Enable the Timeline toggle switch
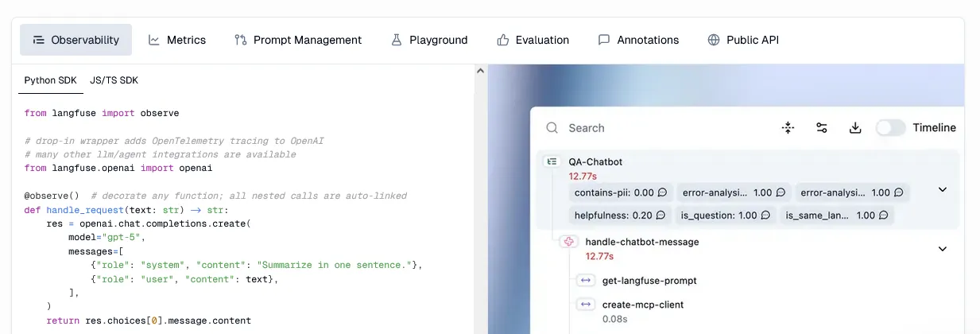This screenshot has width=980, height=334. tap(890, 128)
